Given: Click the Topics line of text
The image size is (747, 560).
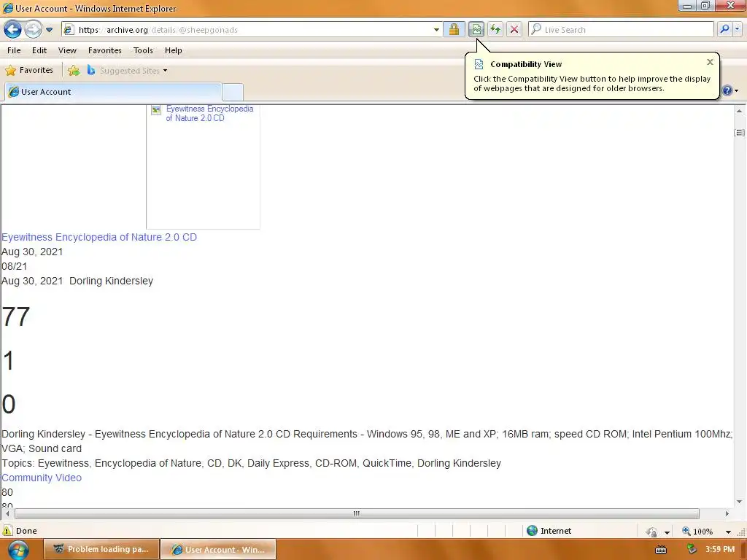Looking at the screenshot, I should (x=251, y=463).
